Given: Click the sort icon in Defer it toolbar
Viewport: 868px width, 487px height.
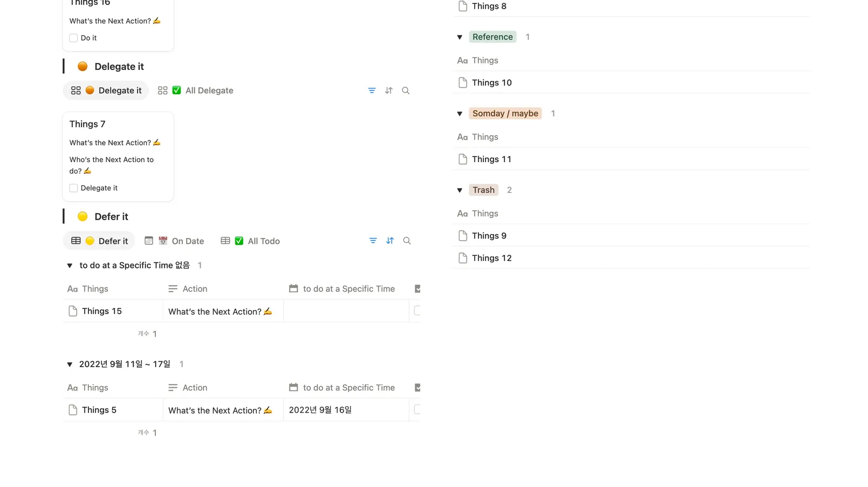Looking at the screenshot, I should click(x=390, y=241).
